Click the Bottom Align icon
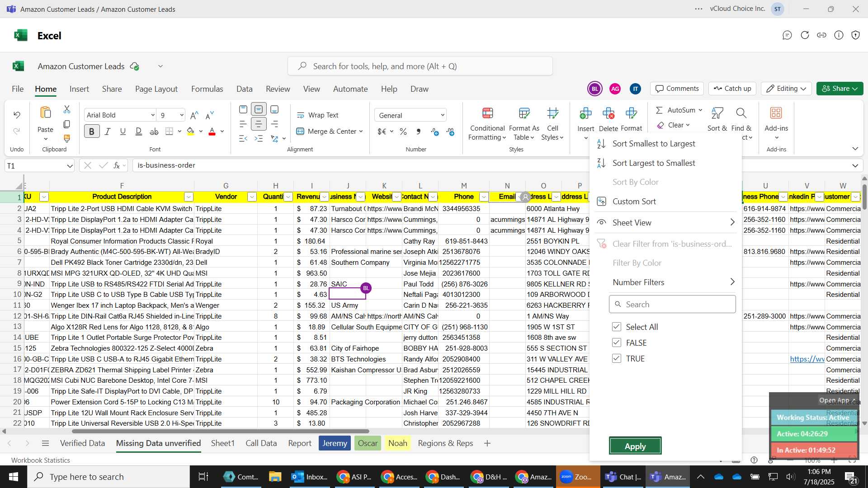The image size is (868, 488). (x=274, y=109)
